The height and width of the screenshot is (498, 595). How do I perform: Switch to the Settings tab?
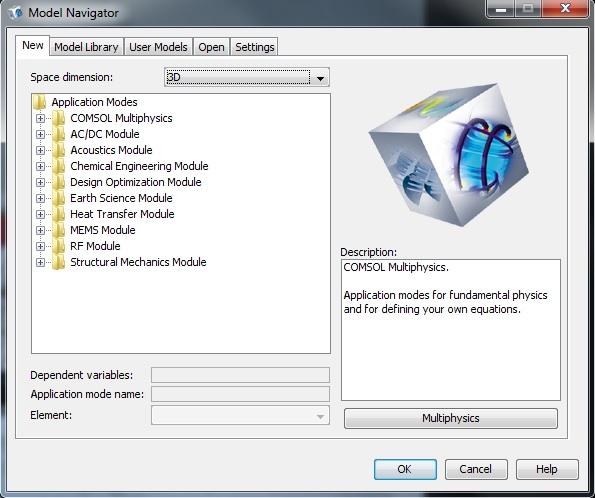(x=255, y=47)
